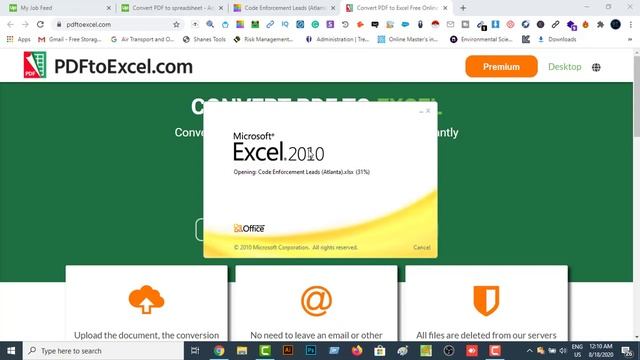Open the Downloads bookmark
This screenshot has height=360, width=640.
[x=557, y=39]
